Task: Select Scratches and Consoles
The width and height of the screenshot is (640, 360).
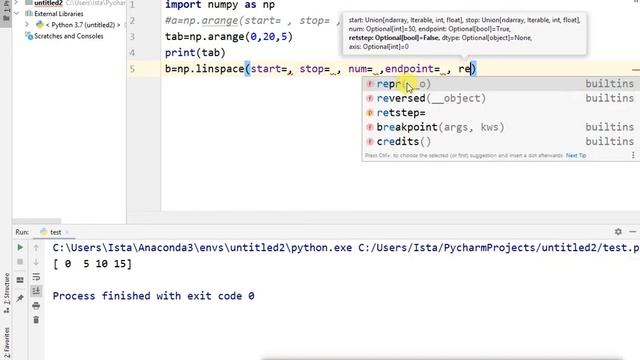Action: (x=69, y=36)
